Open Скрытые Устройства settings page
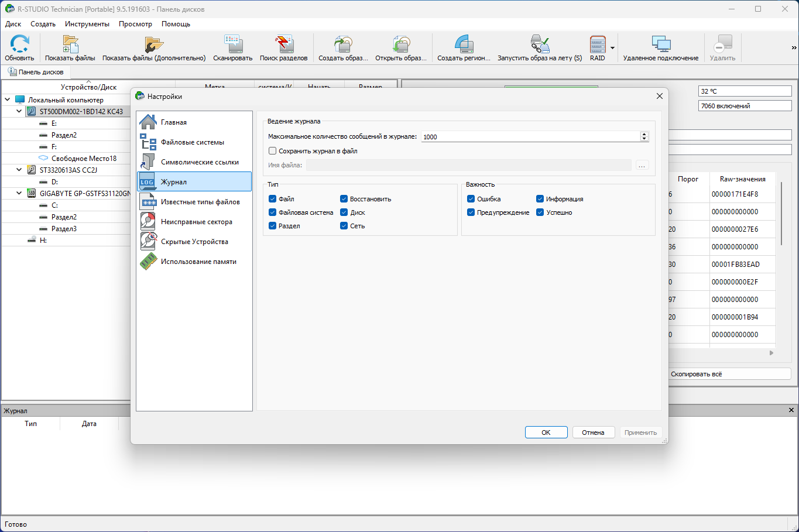The width and height of the screenshot is (799, 532). [x=194, y=242]
